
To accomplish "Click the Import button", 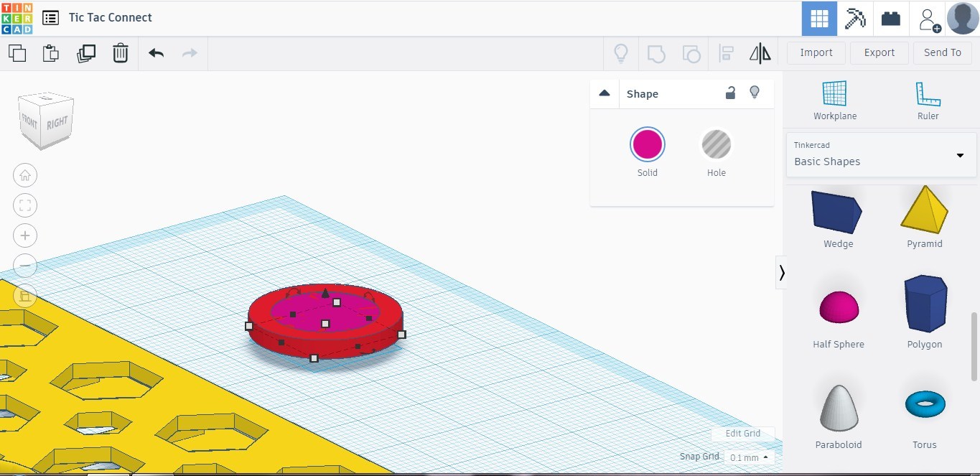I will point(816,52).
